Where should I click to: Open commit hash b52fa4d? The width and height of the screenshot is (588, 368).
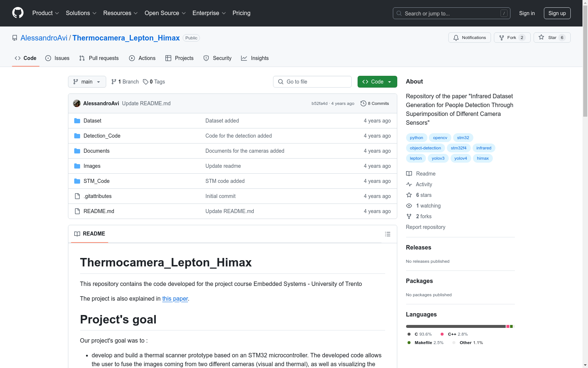(319, 103)
